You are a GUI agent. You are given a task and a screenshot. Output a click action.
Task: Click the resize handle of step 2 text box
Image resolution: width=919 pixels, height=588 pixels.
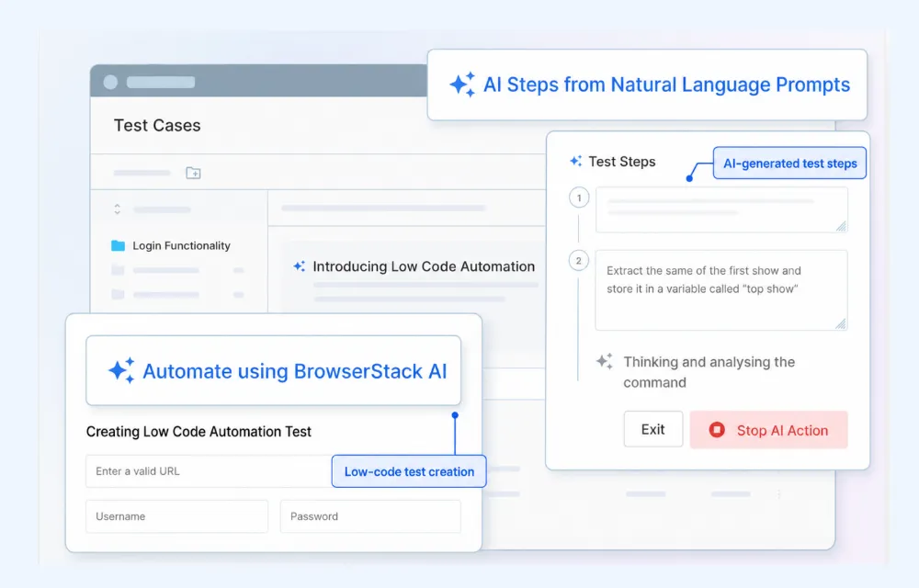click(x=841, y=323)
